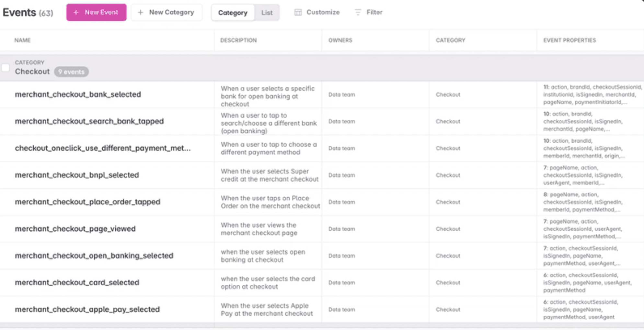Click the 9 events badge

tap(71, 72)
